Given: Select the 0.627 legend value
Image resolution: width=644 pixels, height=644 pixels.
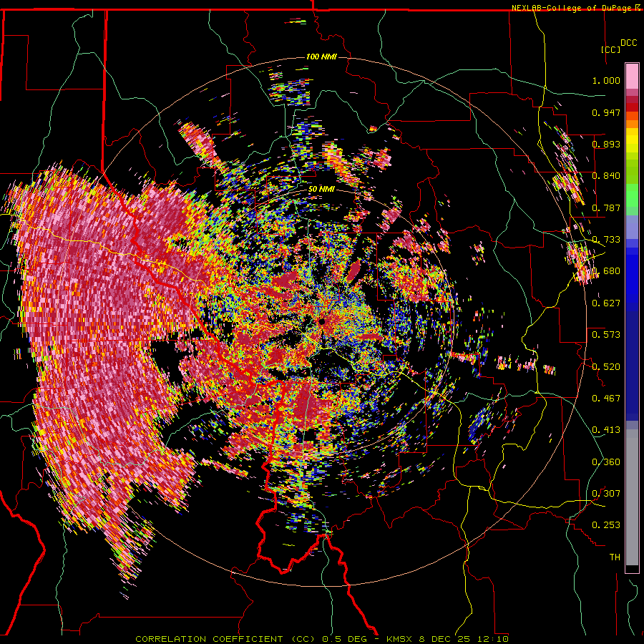Looking at the screenshot, I should [606, 303].
